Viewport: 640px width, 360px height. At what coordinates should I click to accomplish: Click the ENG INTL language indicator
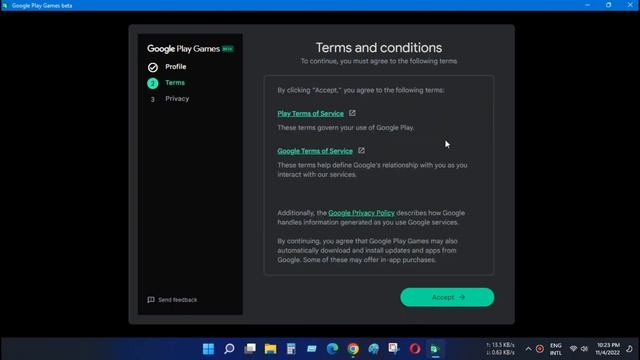[556, 349]
